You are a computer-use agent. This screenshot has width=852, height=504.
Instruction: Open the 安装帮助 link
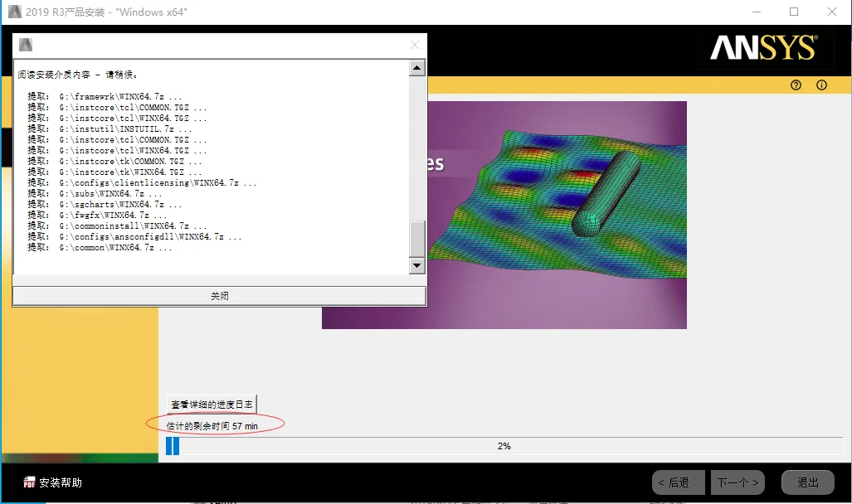pos(61,482)
